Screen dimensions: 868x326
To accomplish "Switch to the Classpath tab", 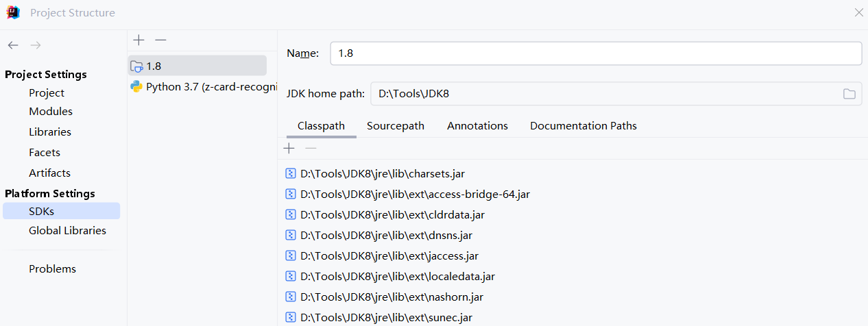I will 321,126.
